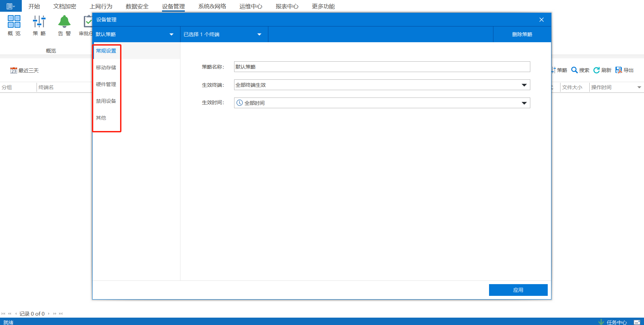Open the 报表中心 ribbon tab
644x325 pixels.
[x=287, y=6]
